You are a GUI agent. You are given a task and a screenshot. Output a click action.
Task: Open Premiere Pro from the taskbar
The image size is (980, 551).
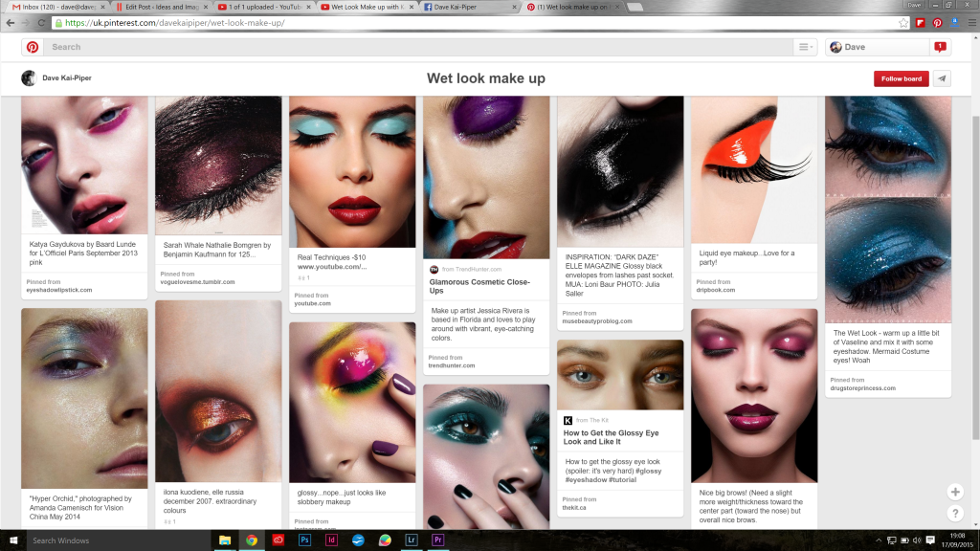[x=438, y=540]
